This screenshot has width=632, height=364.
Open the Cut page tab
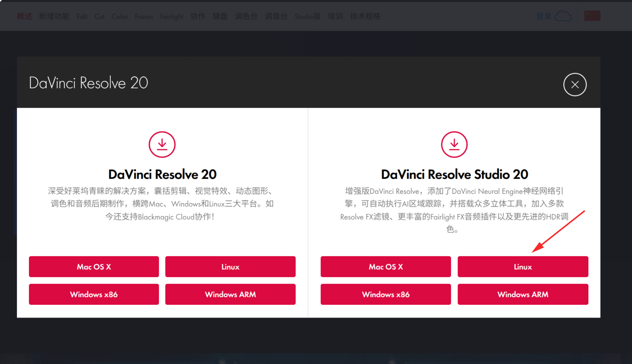99,16
